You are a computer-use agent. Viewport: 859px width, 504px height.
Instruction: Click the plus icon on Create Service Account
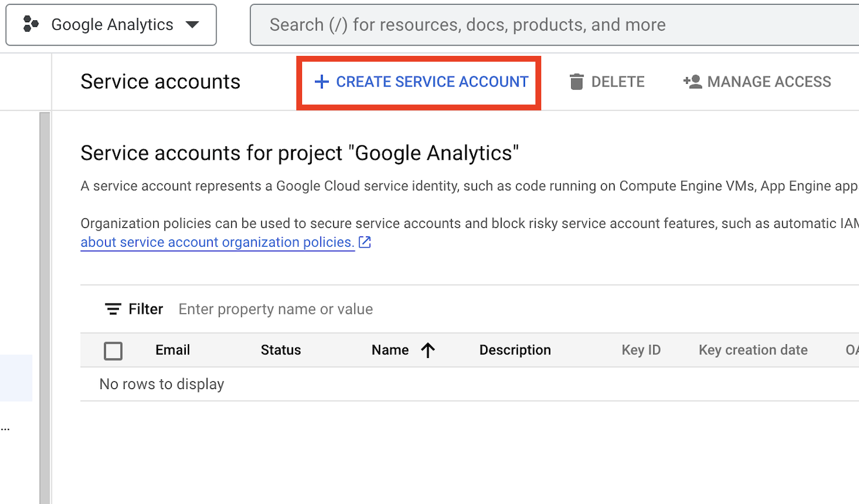pos(322,81)
